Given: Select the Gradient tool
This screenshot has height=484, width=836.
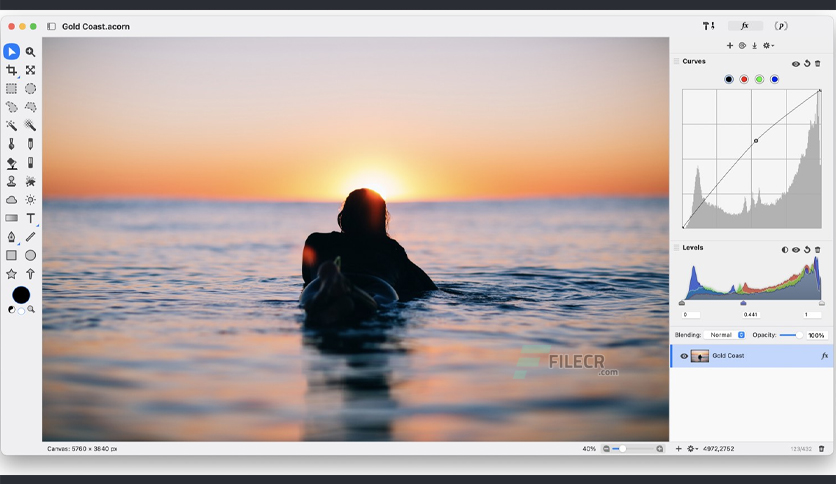Looking at the screenshot, I should tap(12, 218).
